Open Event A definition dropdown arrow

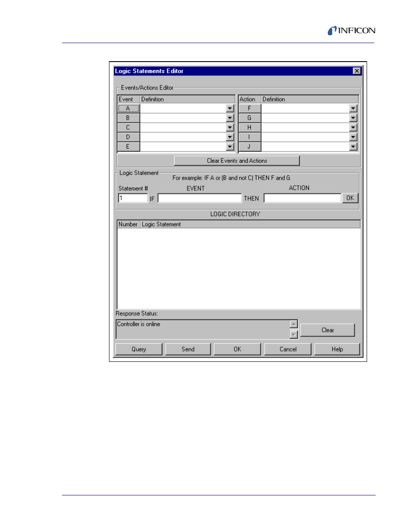click(230, 109)
